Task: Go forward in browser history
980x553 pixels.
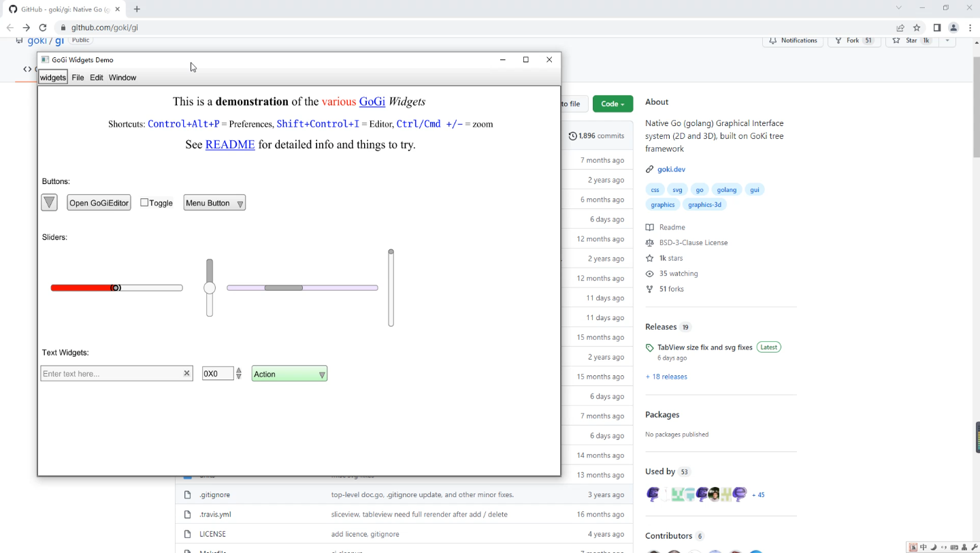Action: 26,28
